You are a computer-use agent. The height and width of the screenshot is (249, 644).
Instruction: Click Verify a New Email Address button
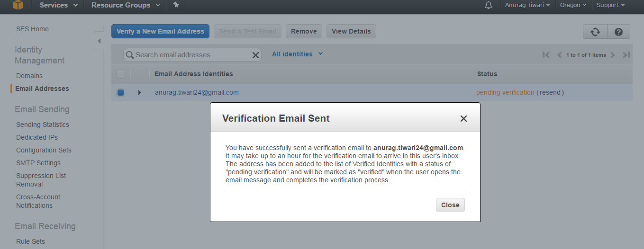pos(160,31)
